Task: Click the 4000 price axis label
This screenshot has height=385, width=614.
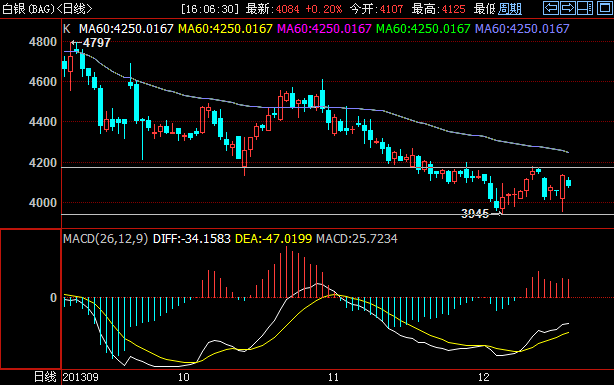Action: (x=43, y=202)
